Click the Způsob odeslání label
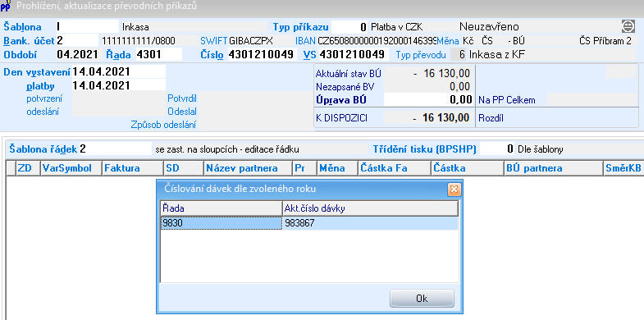 pos(163,125)
